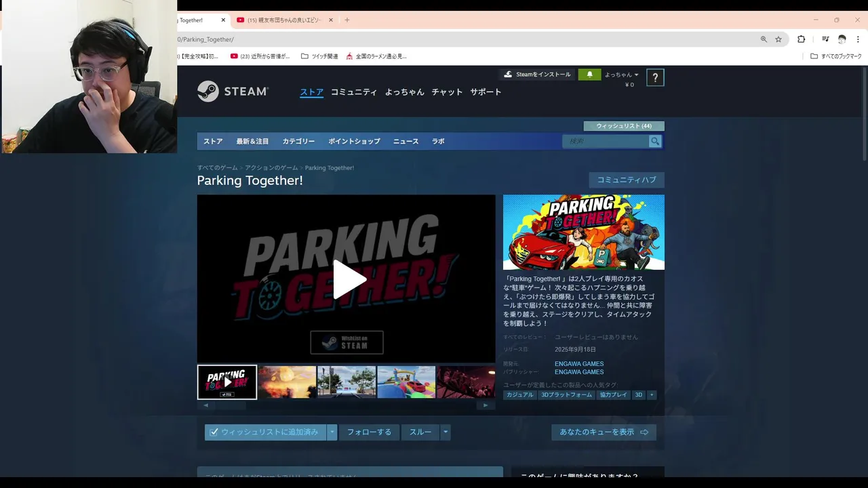Open the ラボ store tab
The height and width of the screenshot is (488, 868).
pos(438,142)
